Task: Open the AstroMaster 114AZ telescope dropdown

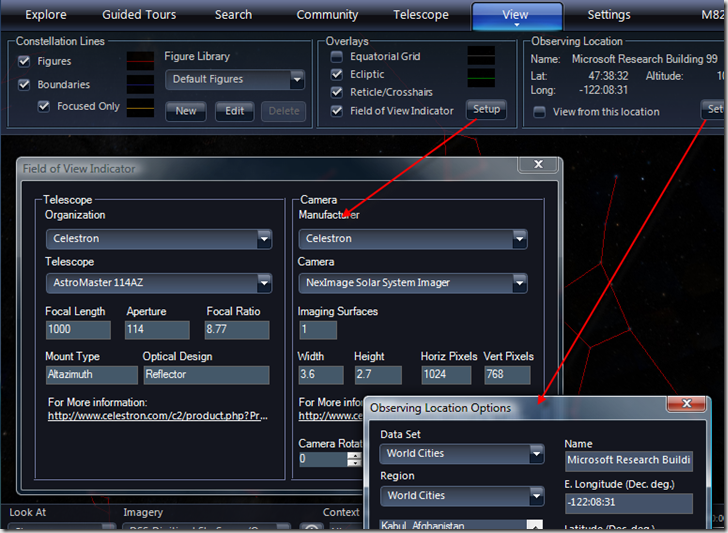Action: pyautogui.click(x=159, y=283)
